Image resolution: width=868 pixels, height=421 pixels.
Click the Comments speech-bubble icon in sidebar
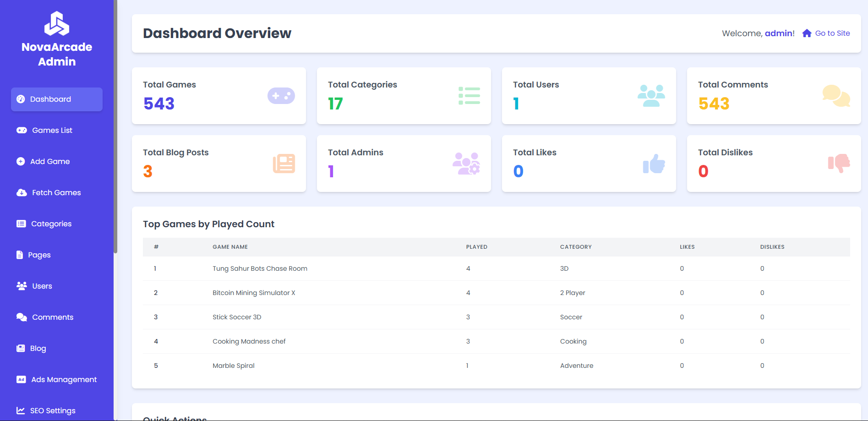pos(21,317)
